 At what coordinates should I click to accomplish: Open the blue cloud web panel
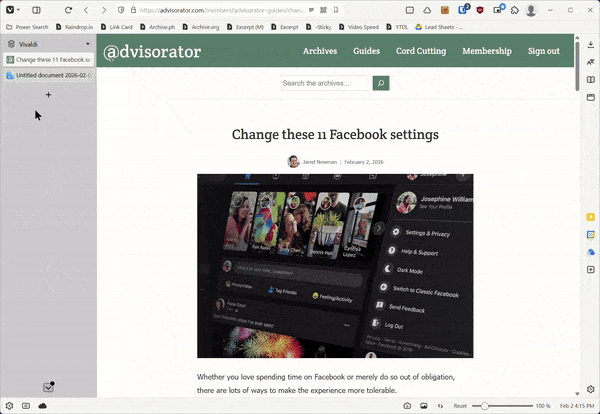(x=590, y=252)
